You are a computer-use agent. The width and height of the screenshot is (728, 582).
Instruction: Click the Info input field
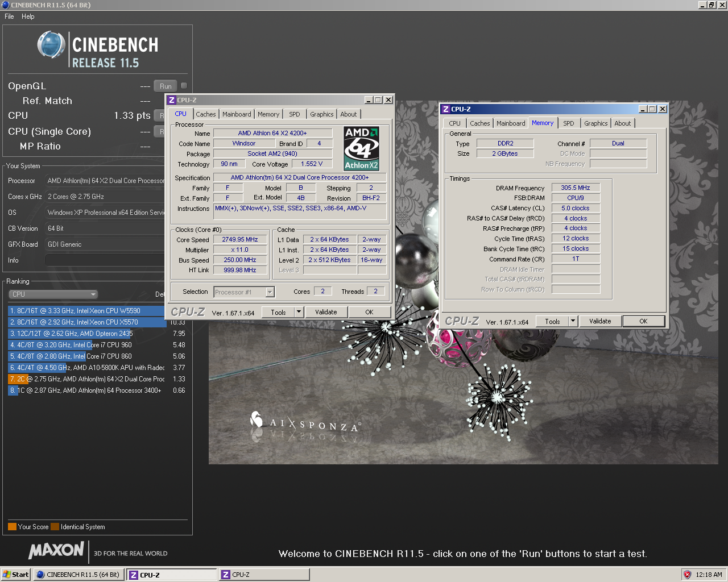pos(105,260)
